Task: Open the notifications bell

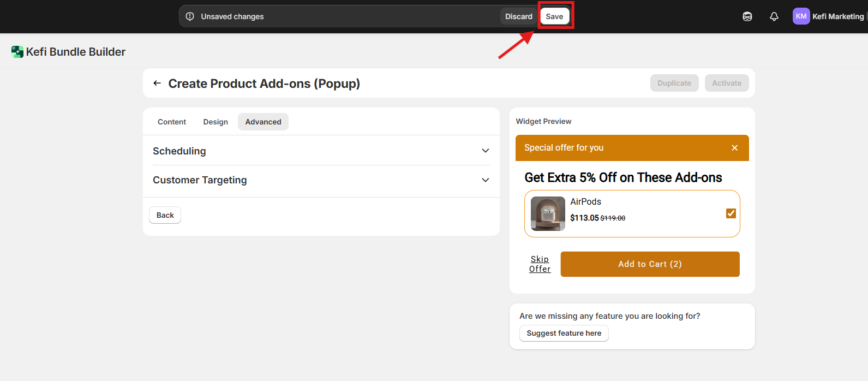Action: tap(774, 16)
